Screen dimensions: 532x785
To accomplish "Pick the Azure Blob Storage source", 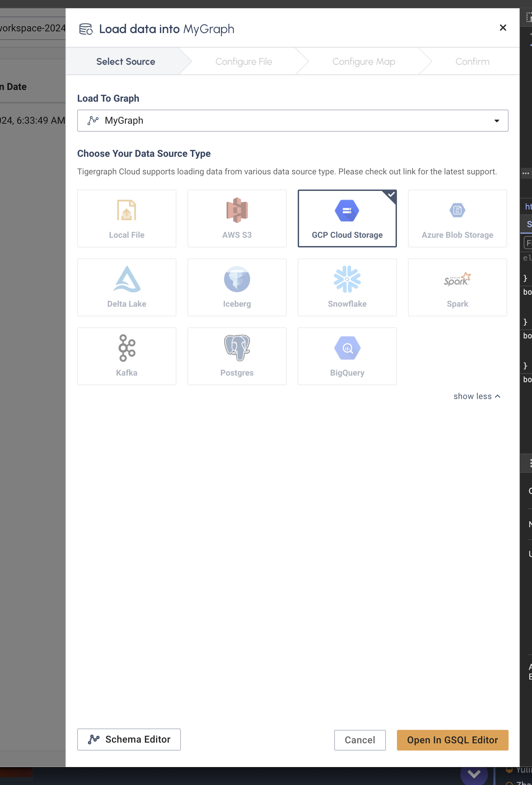I will (458, 218).
